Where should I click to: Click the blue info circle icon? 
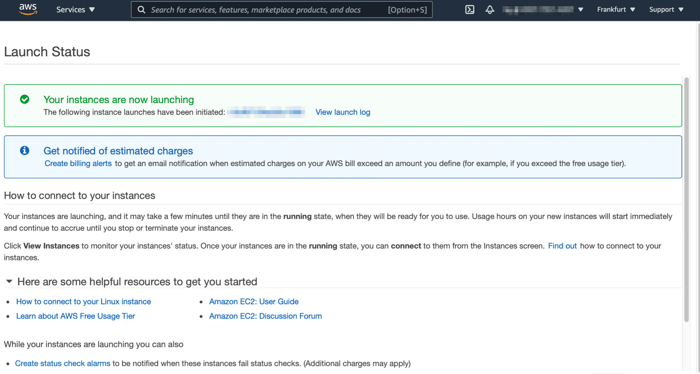(x=25, y=150)
